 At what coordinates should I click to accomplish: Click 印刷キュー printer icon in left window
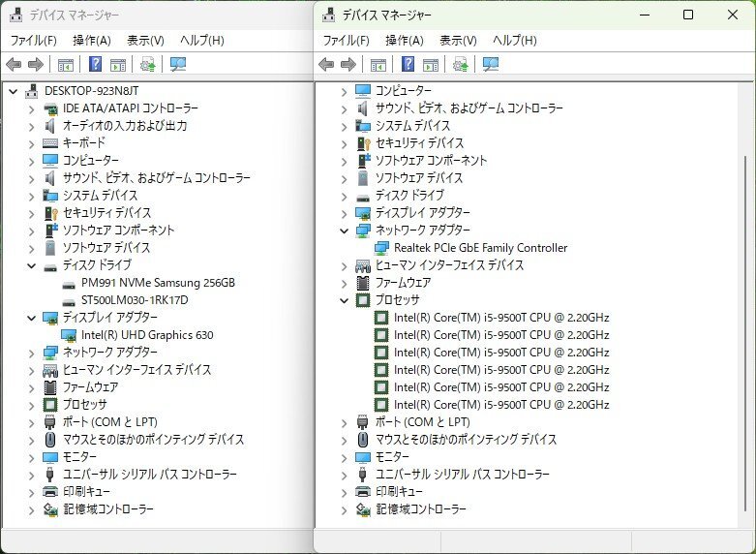pos(50,492)
